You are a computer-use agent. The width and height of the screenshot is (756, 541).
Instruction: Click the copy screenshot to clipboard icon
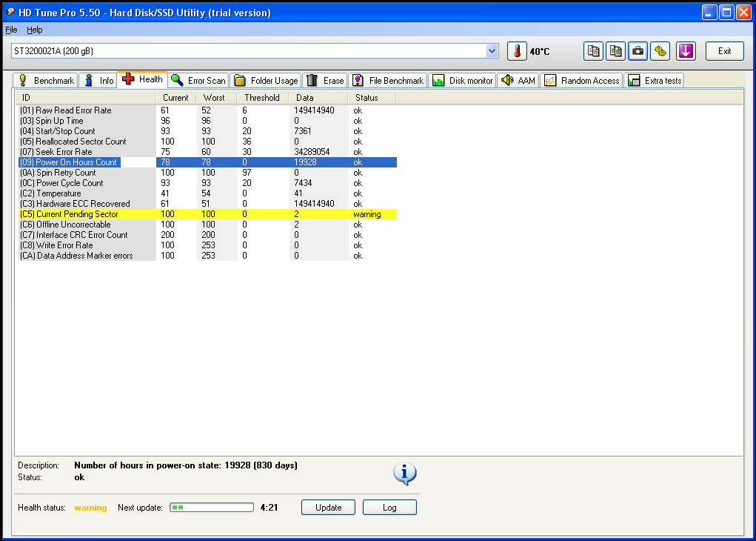point(616,51)
